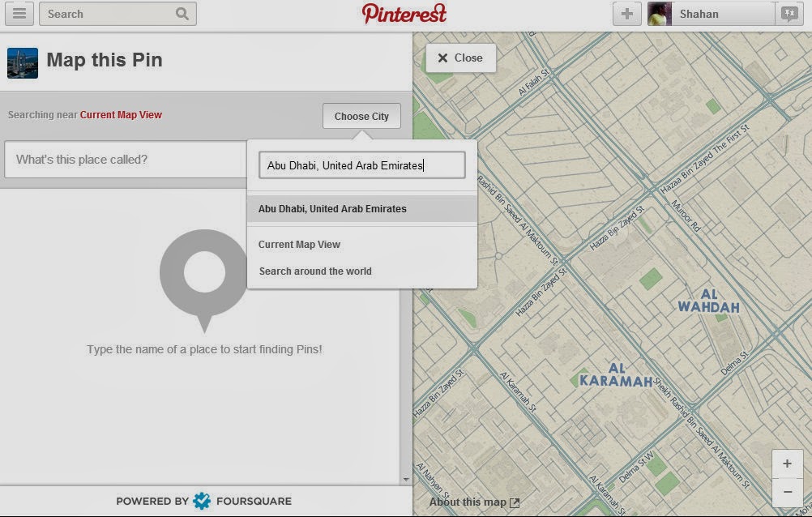
Task: Close the map with Close button
Action: point(460,58)
